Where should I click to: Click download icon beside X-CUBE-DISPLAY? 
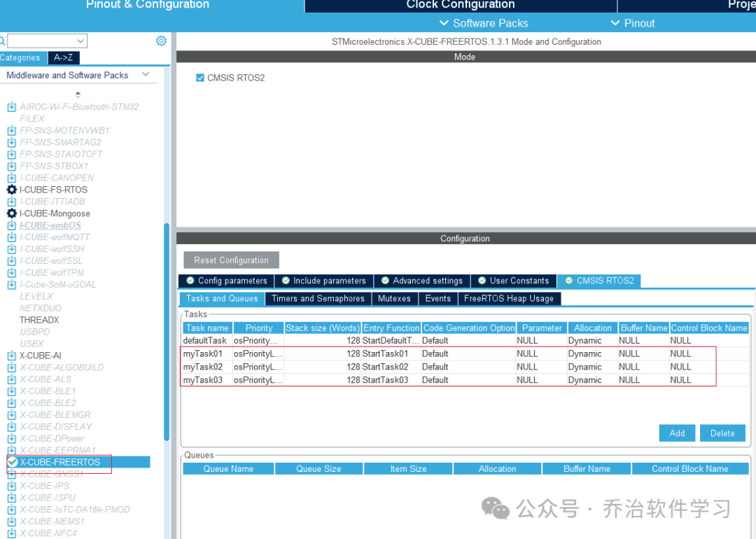tap(12, 427)
